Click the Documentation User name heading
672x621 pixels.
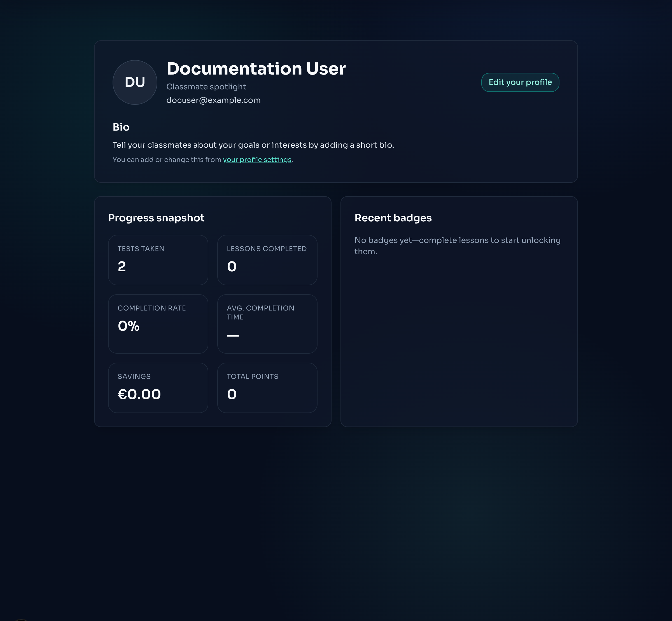(256, 69)
